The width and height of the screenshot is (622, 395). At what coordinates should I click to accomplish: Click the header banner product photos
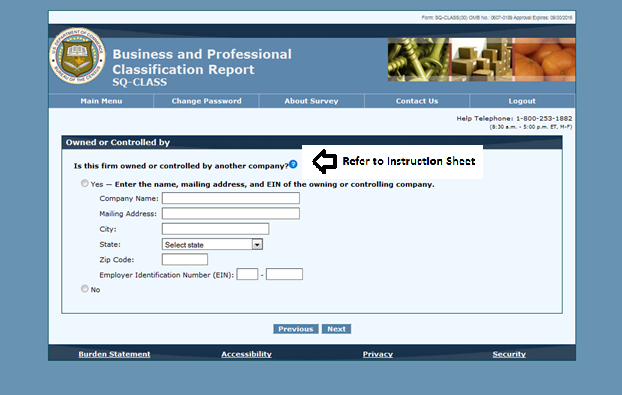click(482, 60)
